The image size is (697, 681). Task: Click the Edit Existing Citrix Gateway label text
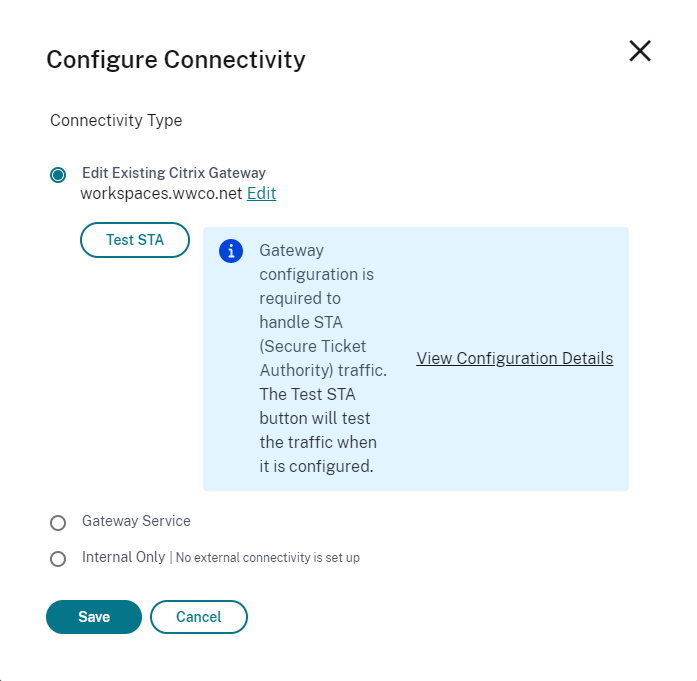point(173,173)
